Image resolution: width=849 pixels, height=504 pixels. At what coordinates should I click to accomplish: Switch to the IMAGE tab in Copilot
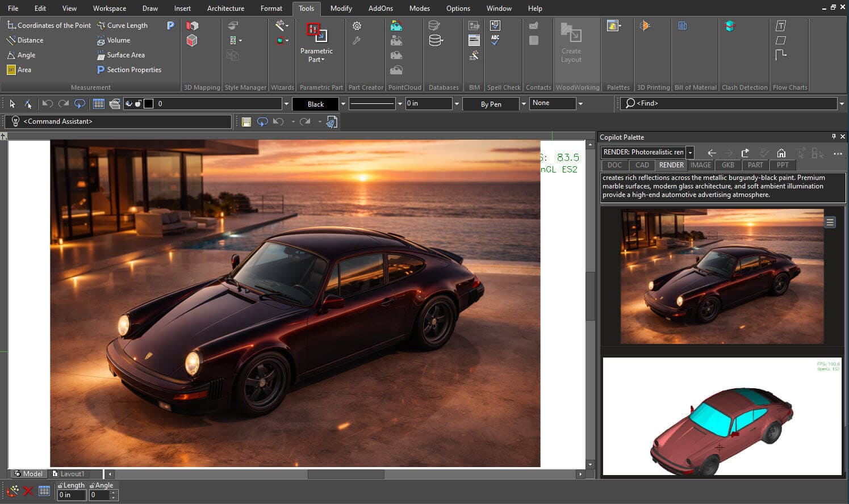tap(700, 165)
